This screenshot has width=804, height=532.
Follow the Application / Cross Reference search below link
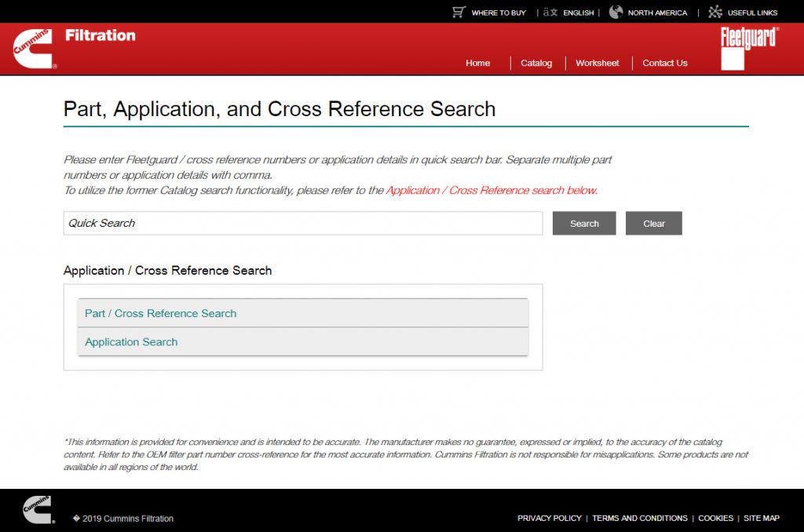(x=492, y=191)
